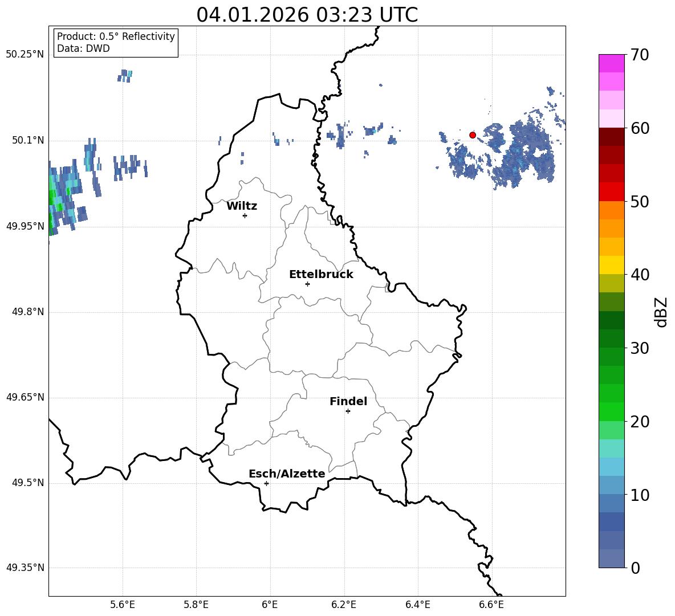
Task: Click the colorbar tick value 50
Action: [x=639, y=201]
